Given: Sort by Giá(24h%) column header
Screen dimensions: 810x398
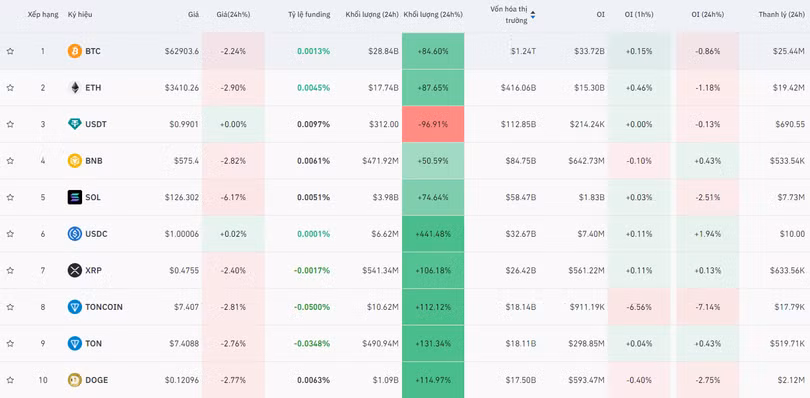Looking at the screenshot, I should point(233,14).
